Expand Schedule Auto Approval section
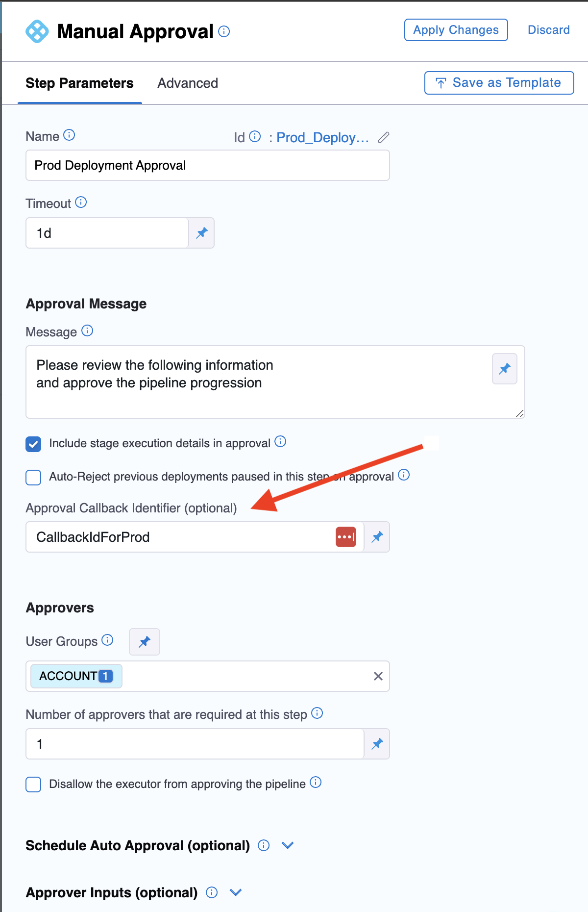This screenshot has width=588, height=912. (x=288, y=845)
